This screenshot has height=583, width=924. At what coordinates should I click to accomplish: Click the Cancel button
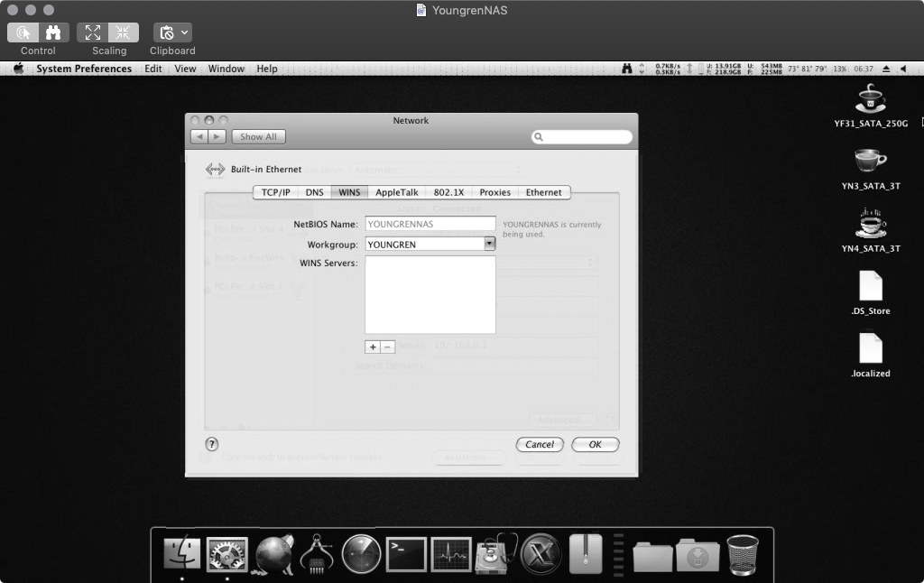coord(540,445)
